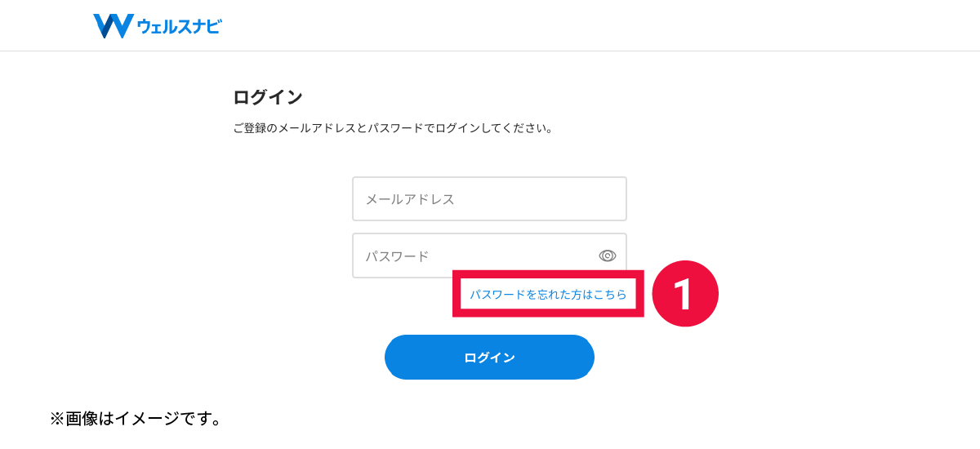This screenshot has height=449, width=980.
Task: Focus the メールアドレス input field
Action: 489,198
